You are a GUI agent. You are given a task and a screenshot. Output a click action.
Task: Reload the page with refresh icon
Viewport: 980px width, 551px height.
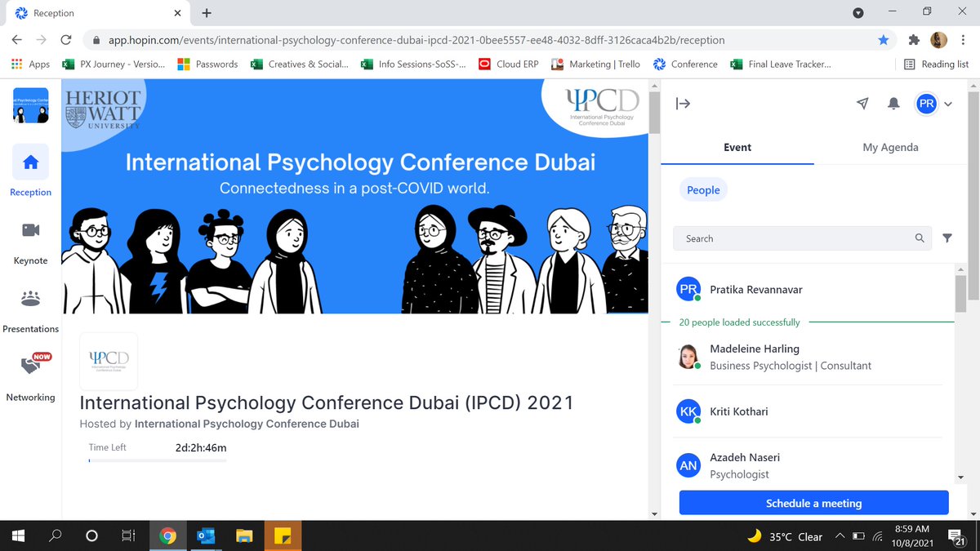click(66, 39)
